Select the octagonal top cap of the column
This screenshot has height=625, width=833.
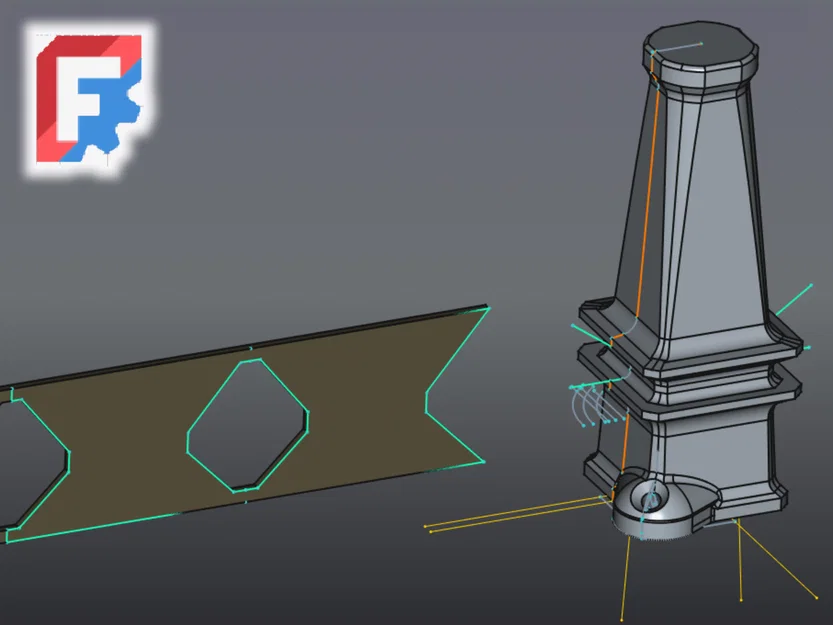(x=701, y=53)
